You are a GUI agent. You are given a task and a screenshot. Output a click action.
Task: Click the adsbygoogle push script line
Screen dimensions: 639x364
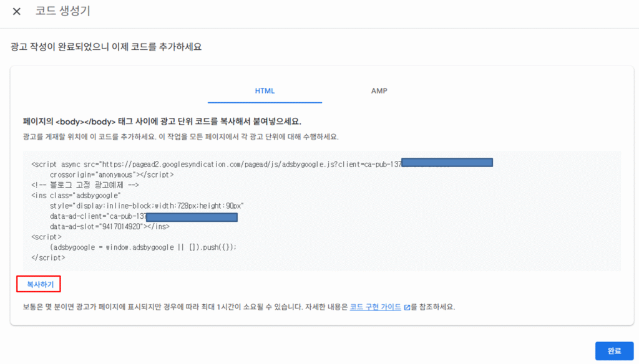point(143,247)
